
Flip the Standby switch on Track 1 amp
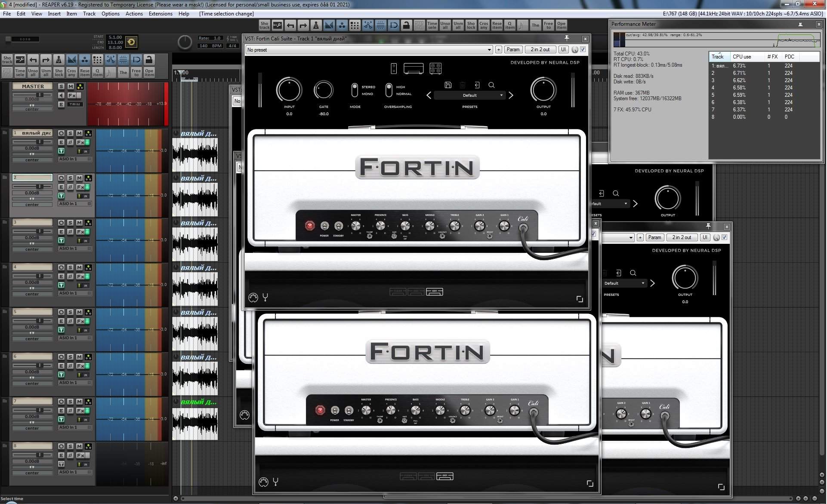pyautogui.click(x=339, y=226)
